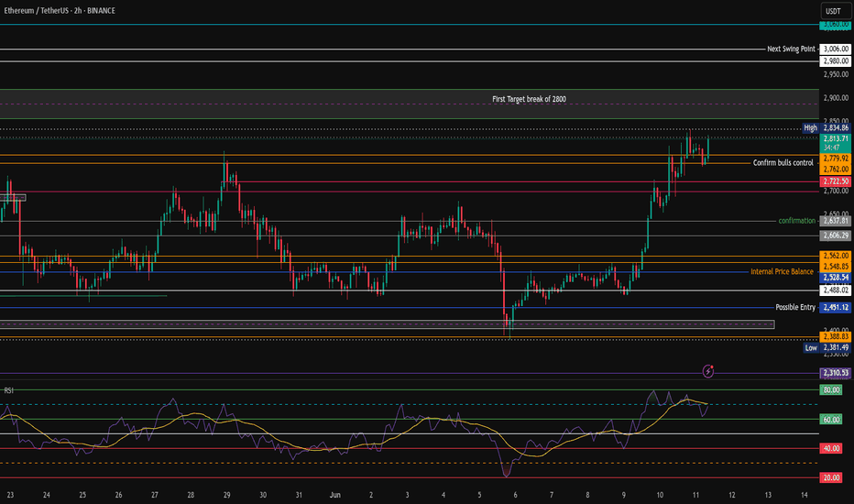Click the 2,980.00 price label

point(836,61)
